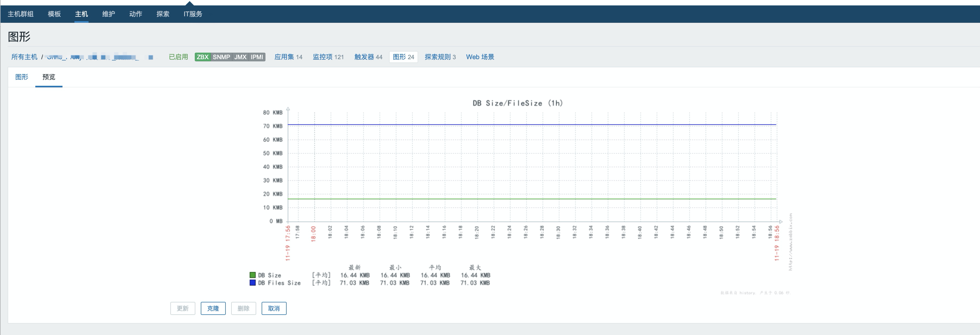Click the JMX interface status icon
980x335 pixels.
coord(240,57)
